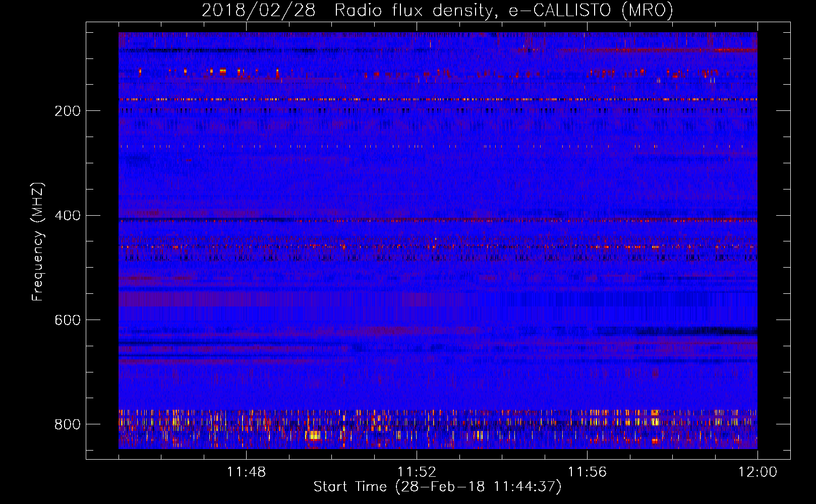Click the '200' frequency tick label
This screenshot has width=816, height=504.
coord(68,111)
